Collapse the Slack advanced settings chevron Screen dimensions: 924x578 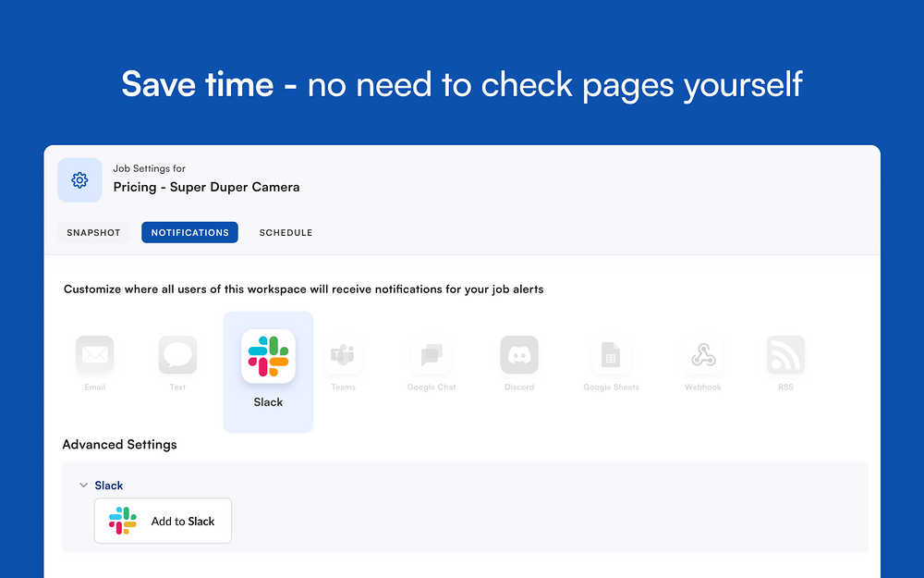click(x=84, y=485)
